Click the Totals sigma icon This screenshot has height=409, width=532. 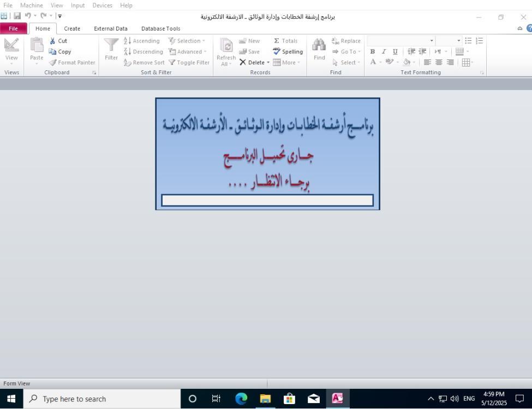click(277, 41)
